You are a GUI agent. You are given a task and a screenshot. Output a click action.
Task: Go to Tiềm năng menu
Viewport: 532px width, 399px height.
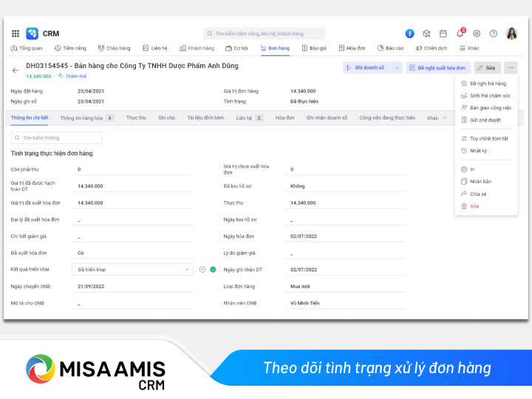coord(71,48)
